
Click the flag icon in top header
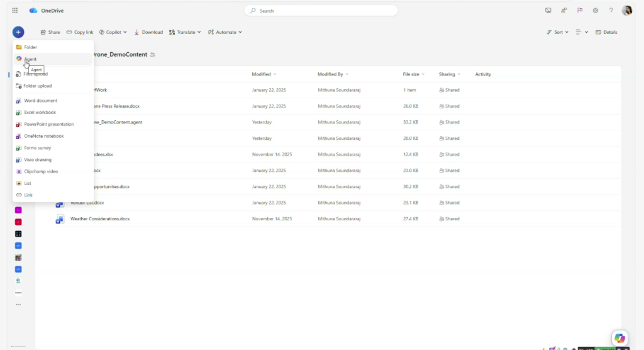click(580, 11)
